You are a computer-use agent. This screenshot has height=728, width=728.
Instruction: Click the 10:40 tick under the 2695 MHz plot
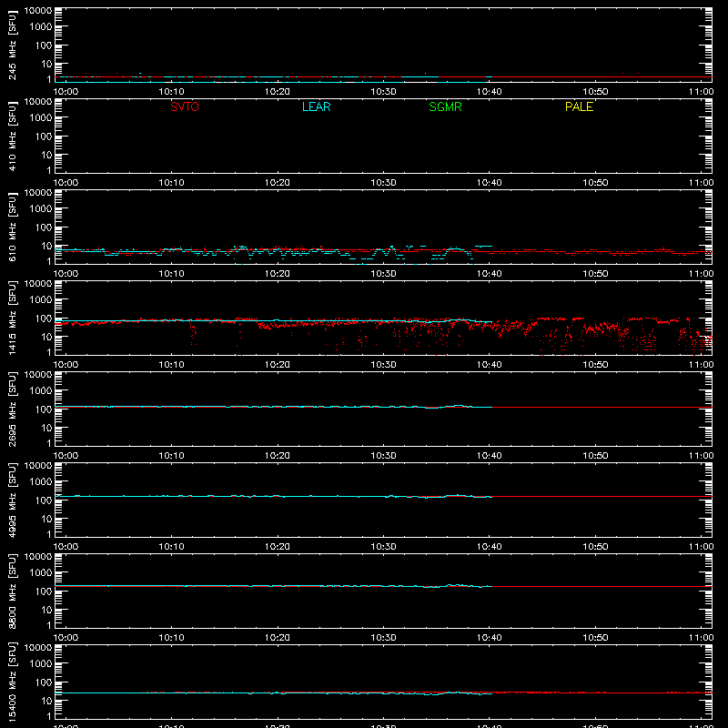(x=490, y=456)
